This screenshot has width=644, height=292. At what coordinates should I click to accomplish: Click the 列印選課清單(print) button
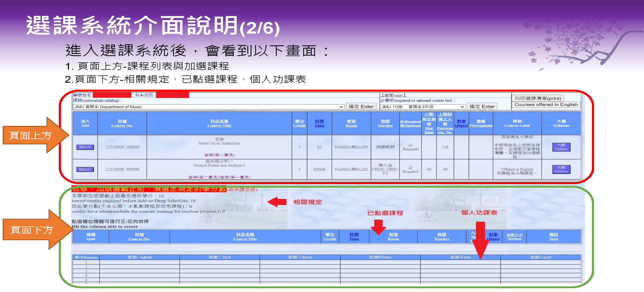point(538,98)
